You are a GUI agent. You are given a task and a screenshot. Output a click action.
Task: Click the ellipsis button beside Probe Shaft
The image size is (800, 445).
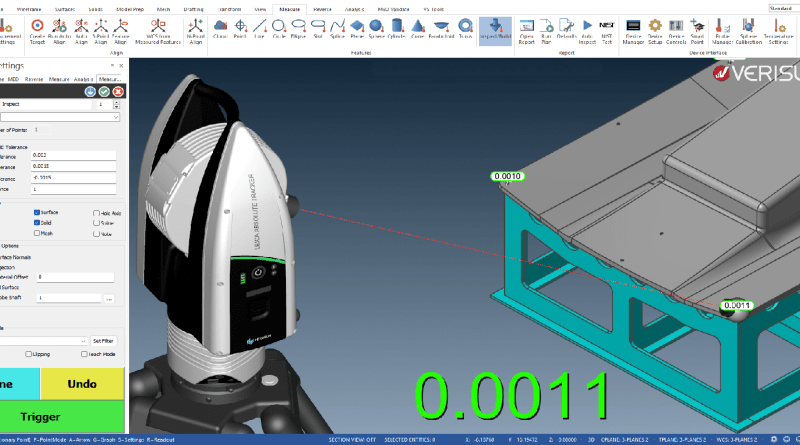[x=109, y=298]
